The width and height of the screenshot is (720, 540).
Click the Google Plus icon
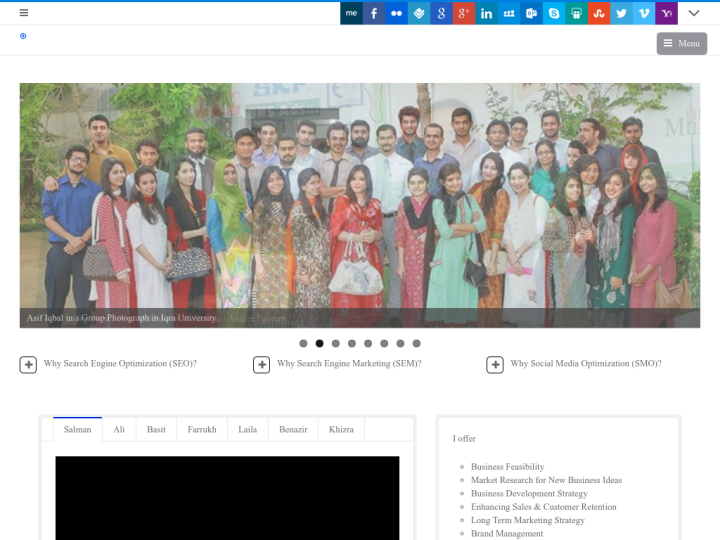tap(464, 13)
